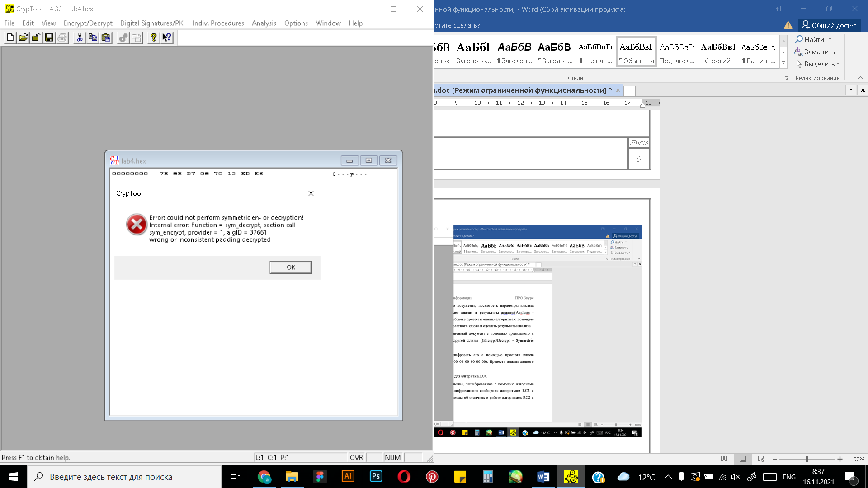The image size is (868, 488).
Task: Switch to Read Mode view in Word
Action: click(x=724, y=459)
